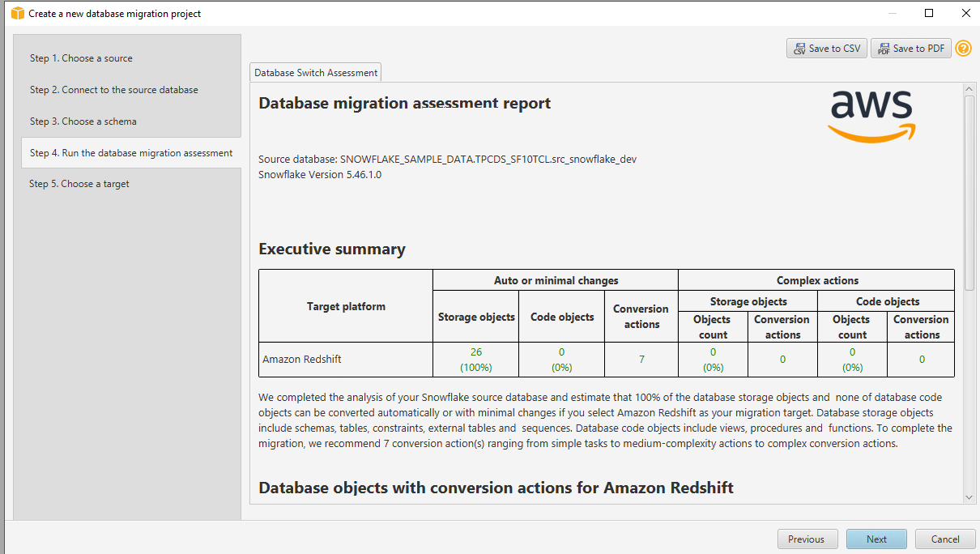
Task: Click the Target platform table header
Action: (x=346, y=306)
